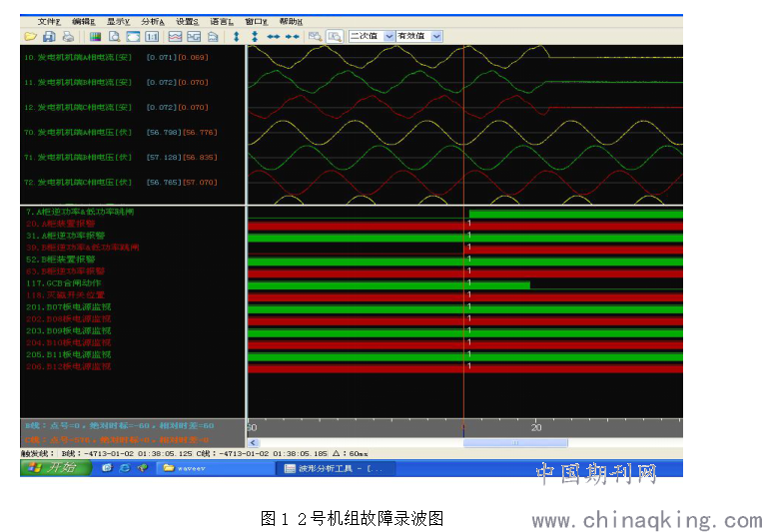
Task: Select signal 201 B07板电源监视
Action: click(68, 307)
